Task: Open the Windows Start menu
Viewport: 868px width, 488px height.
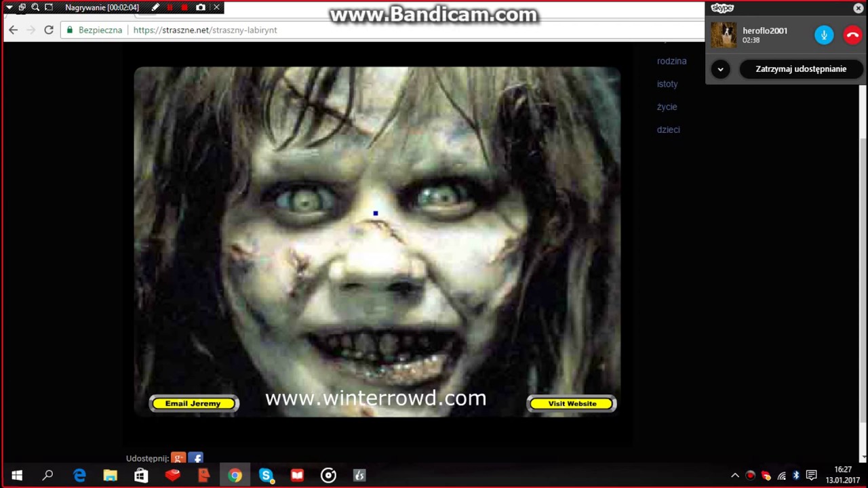Action: coord(17,476)
